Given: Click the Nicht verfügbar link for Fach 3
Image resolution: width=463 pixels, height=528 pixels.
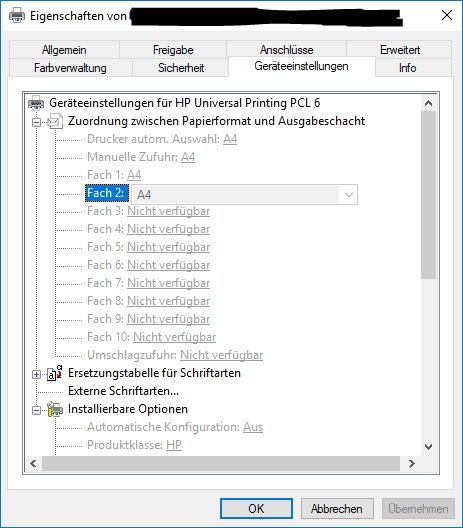Looking at the screenshot, I should (x=169, y=211).
